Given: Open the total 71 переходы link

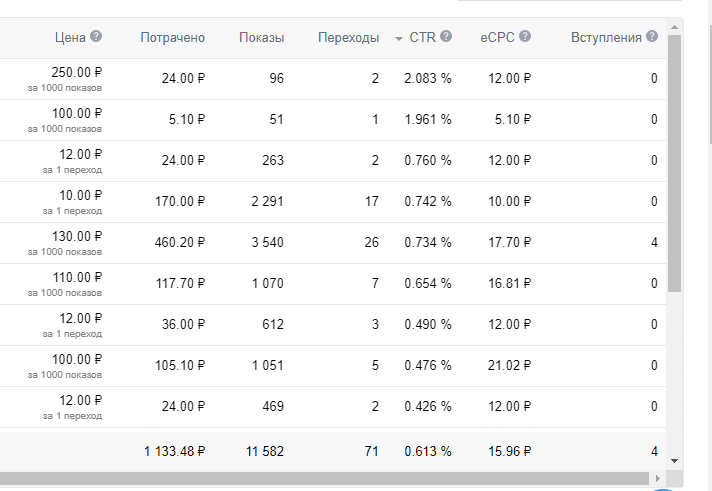Looking at the screenshot, I should click(x=371, y=451).
